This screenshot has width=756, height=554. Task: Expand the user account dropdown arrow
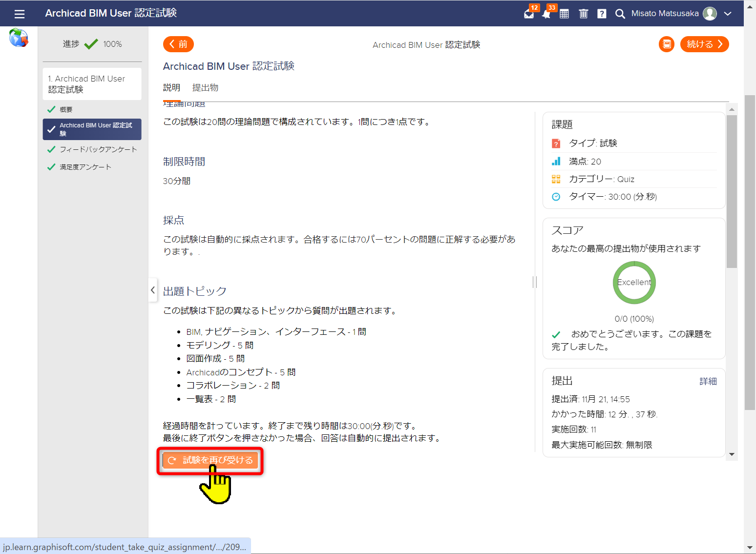(x=728, y=14)
